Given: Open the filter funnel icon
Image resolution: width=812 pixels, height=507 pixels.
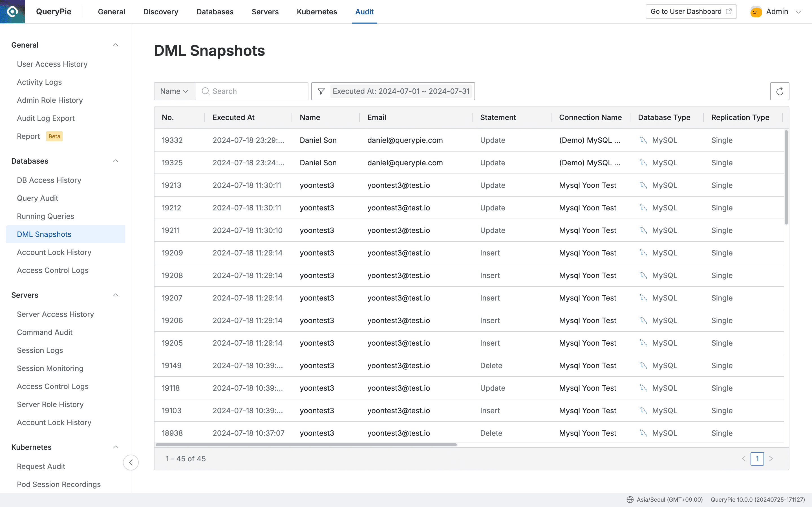Looking at the screenshot, I should pos(321,91).
